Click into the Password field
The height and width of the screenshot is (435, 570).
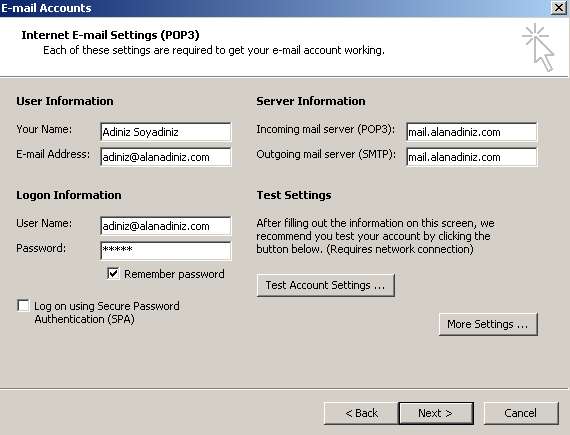coord(166,251)
